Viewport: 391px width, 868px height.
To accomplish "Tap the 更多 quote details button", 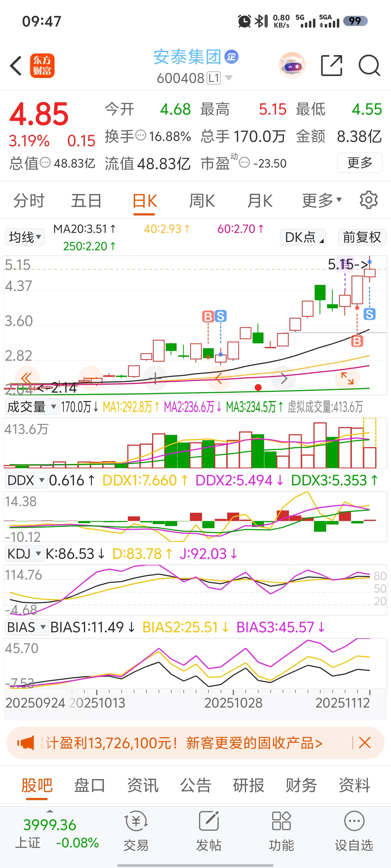I will pos(360,163).
